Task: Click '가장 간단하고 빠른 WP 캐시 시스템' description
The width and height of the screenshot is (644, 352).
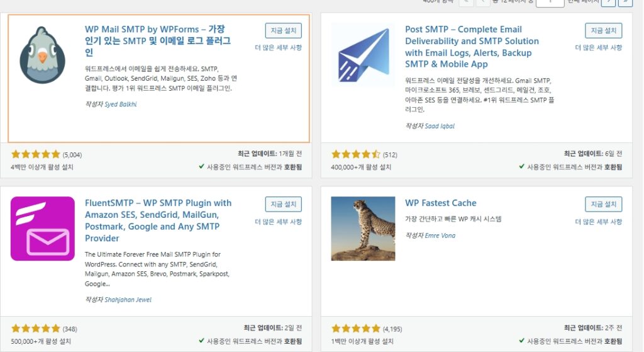Action: click(453, 219)
